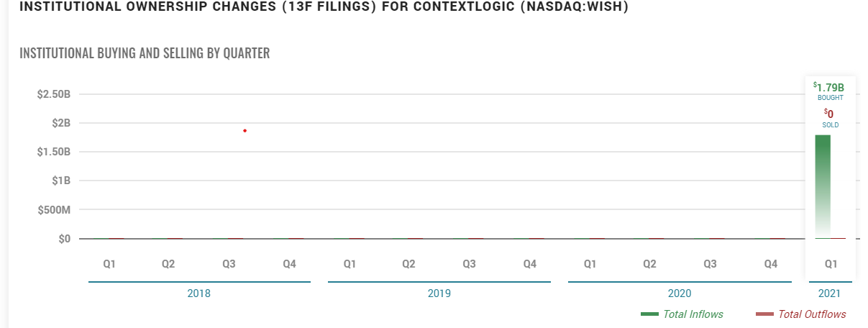Select the $0 sold value in tooltip
Image resolution: width=868 pixels, height=328 pixels.
click(x=831, y=114)
